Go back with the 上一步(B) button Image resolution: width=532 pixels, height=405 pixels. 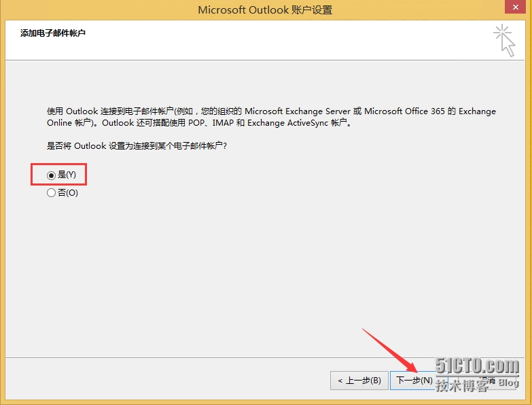click(x=359, y=381)
